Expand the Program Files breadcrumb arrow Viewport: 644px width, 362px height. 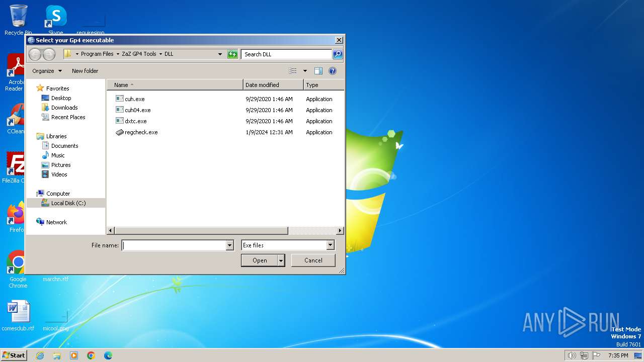click(x=118, y=54)
